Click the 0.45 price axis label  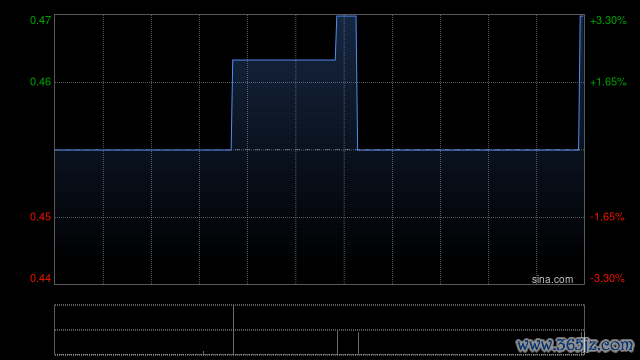click(40, 217)
